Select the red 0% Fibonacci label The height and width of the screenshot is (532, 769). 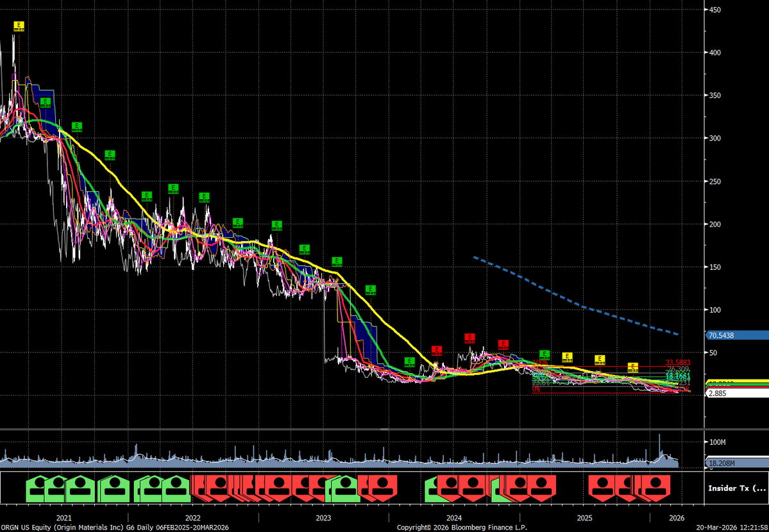(536, 389)
